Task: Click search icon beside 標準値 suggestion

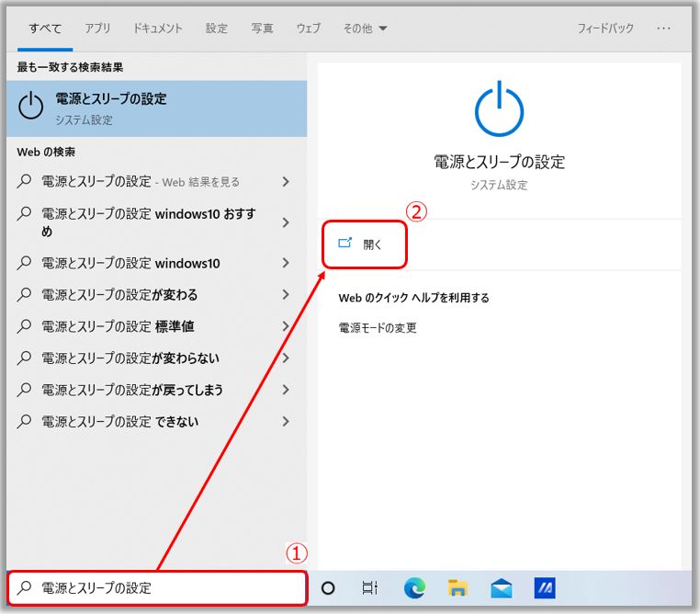Action: click(24, 326)
